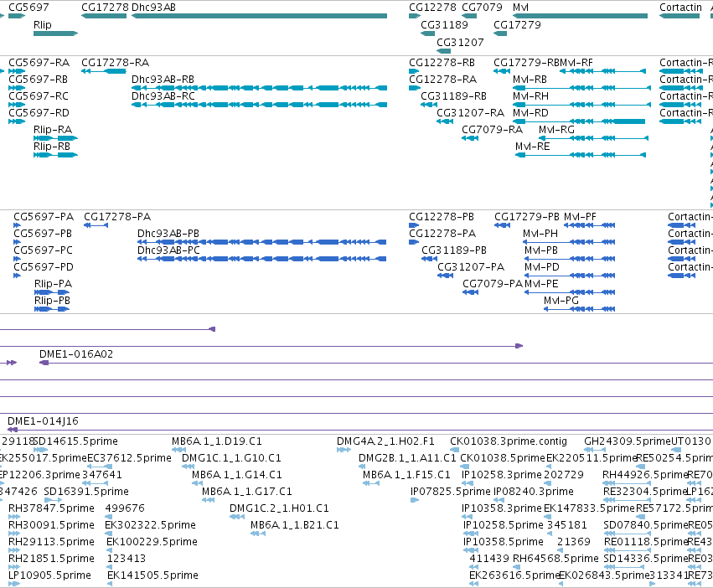The height and width of the screenshot is (588, 713).
Task: Select the Rlip-PB protein label
Action: [x=52, y=301]
